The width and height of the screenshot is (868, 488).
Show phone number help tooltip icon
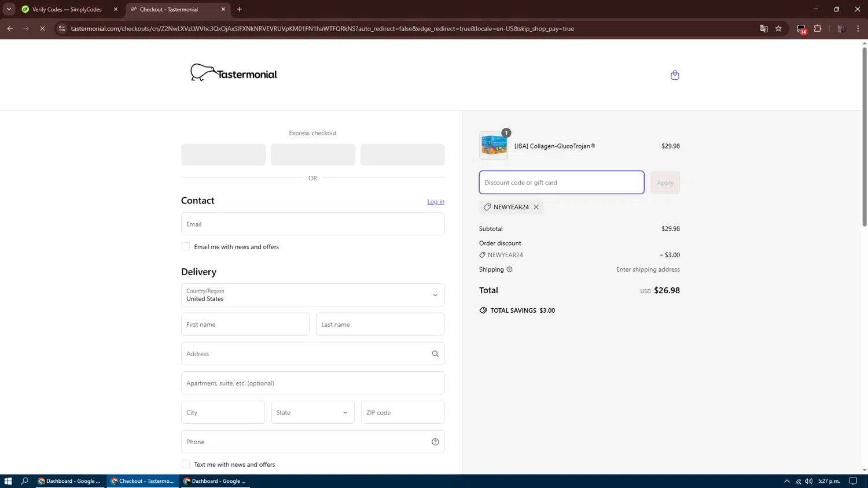coord(435,442)
